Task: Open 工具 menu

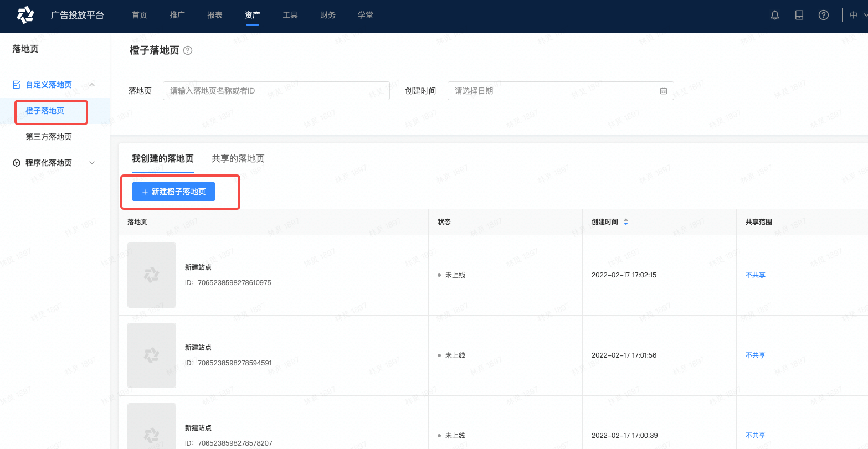Action: point(290,16)
